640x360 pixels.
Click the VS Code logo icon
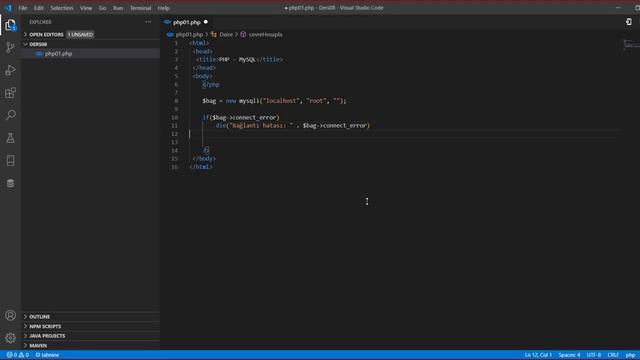coord(8,8)
